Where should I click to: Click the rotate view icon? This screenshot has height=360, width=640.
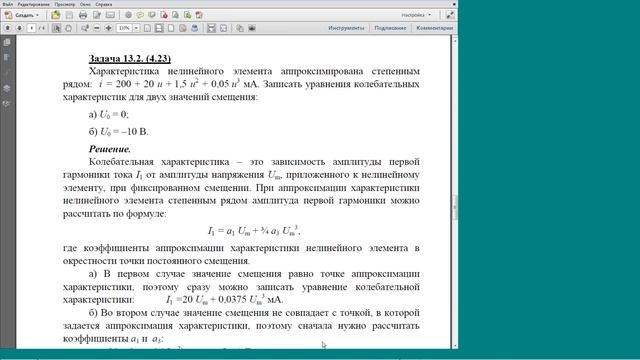point(183,28)
